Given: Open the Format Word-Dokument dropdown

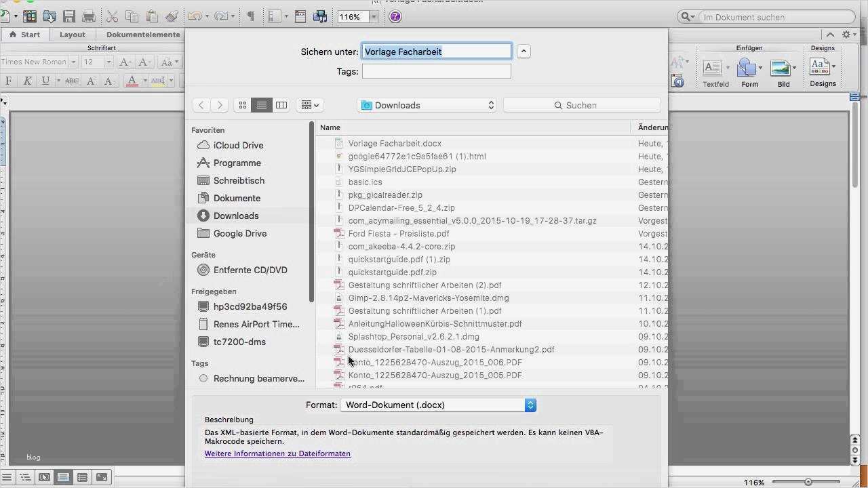Looking at the screenshot, I should pos(437,405).
